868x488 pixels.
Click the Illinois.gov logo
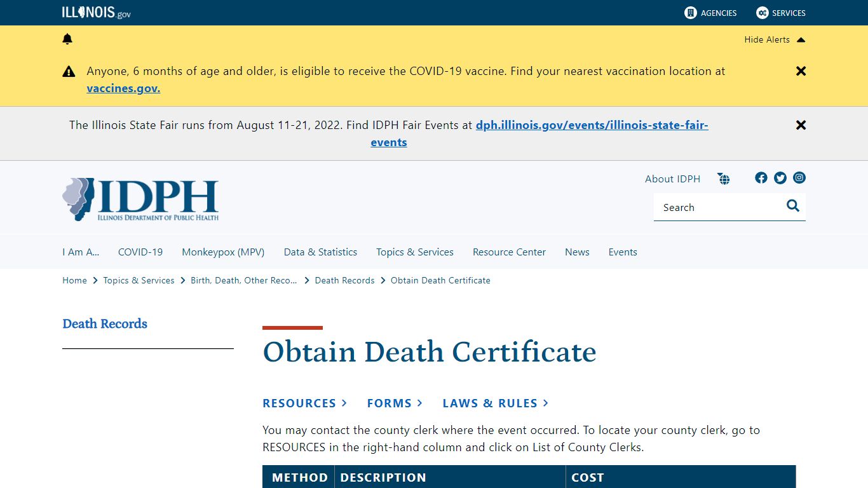click(x=97, y=13)
